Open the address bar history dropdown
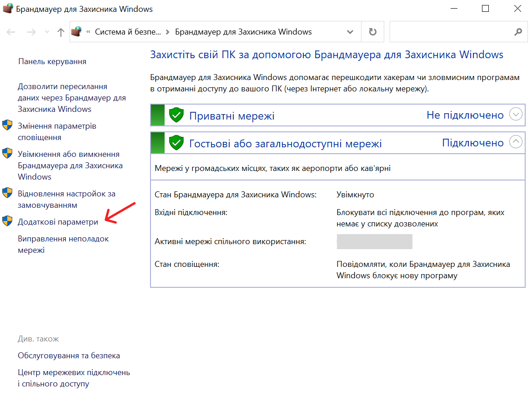Screen dimensions: 532x401 pyautogui.click(x=350, y=32)
